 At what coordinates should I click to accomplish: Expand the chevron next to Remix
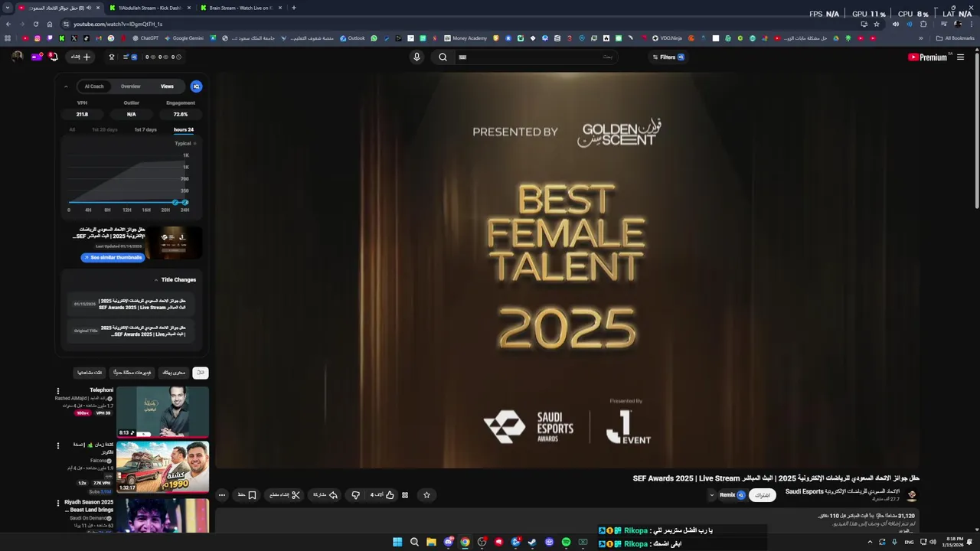pyautogui.click(x=711, y=495)
